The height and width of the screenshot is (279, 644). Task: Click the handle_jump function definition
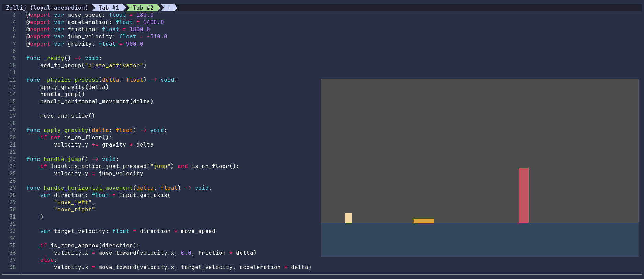pyautogui.click(x=63, y=159)
